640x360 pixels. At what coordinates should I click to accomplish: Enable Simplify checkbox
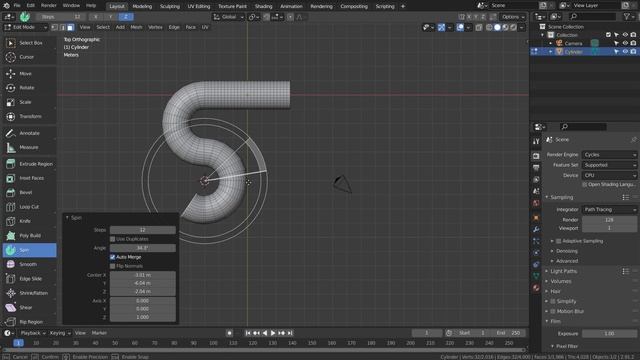pyautogui.click(x=553, y=301)
